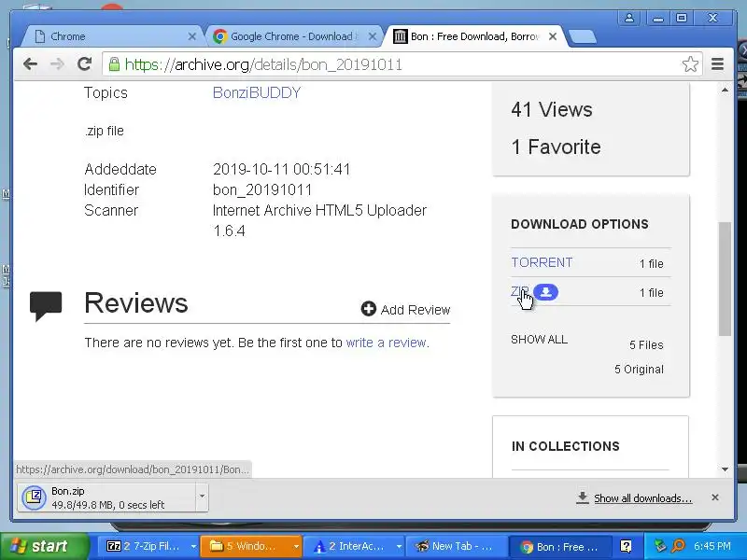Image resolution: width=747 pixels, height=560 pixels.
Task: Expand the InterAc taskbar group arrow
Action: click(399, 546)
